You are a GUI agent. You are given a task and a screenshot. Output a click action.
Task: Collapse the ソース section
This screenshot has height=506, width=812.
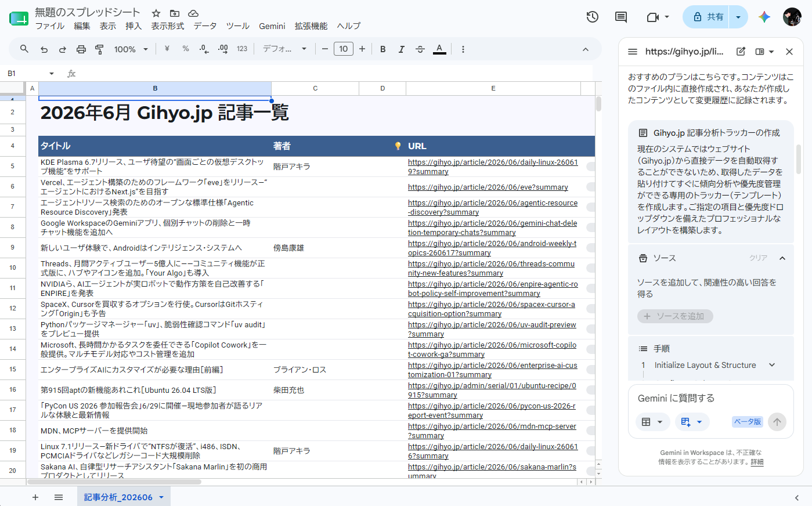click(782, 258)
